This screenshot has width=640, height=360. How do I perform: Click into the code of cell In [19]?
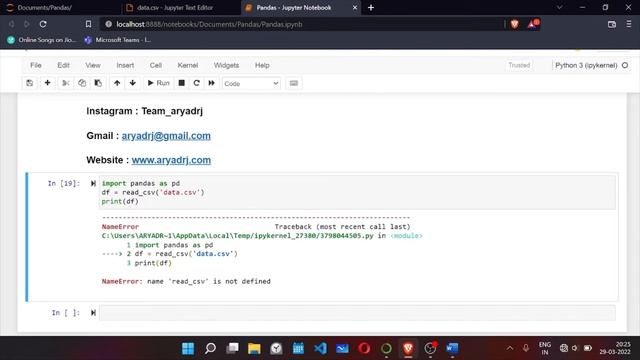(357, 192)
